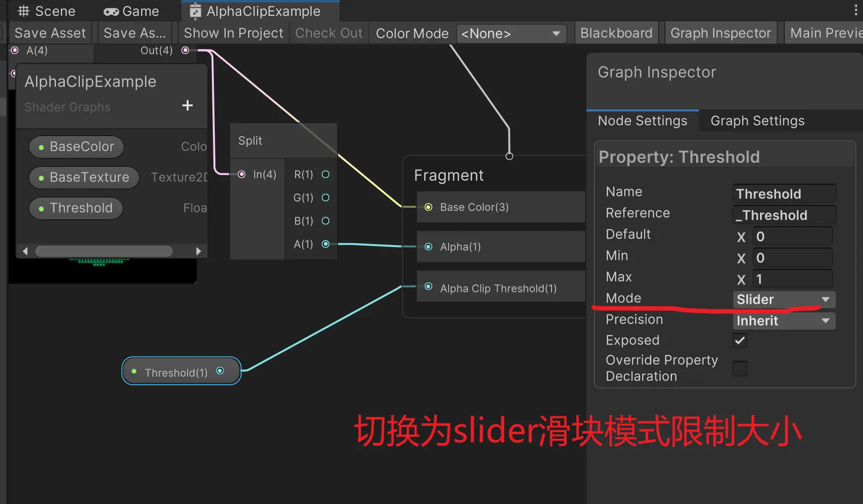Click the Split node R(1) output port
Image resolution: width=863 pixels, height=504 pixels.
(x=326, y=174)
